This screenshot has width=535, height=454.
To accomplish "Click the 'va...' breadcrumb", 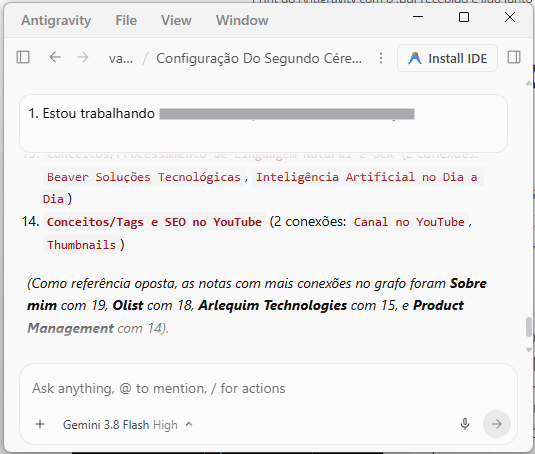I will (121, 59).
